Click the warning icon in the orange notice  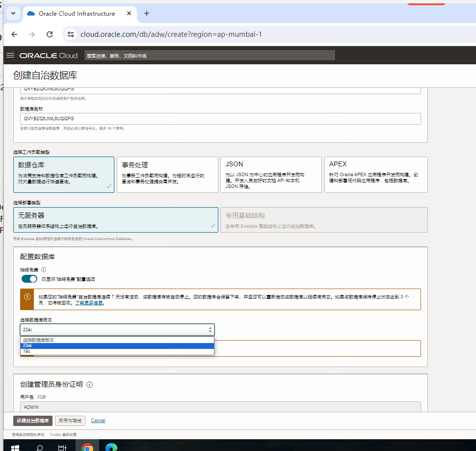(27, 297)
